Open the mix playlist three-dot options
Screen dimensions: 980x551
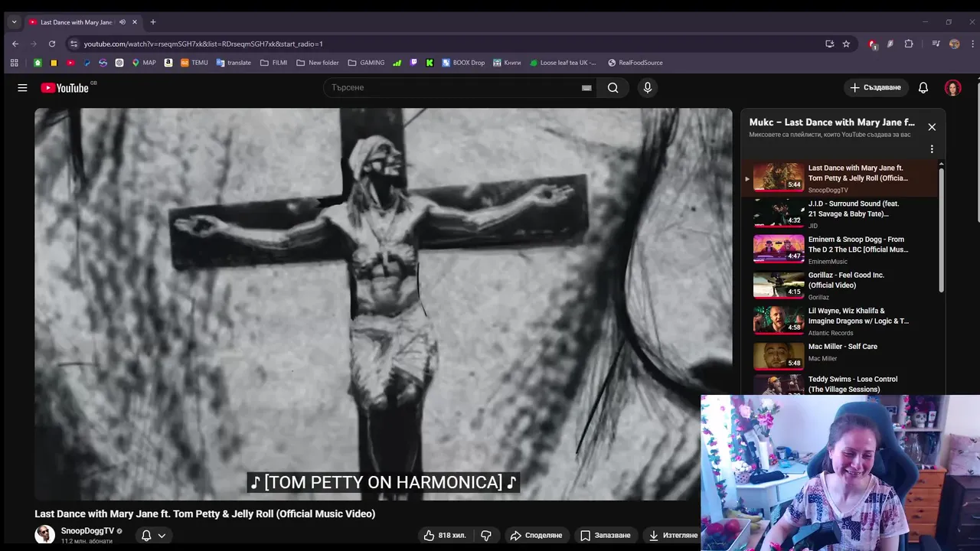tap(932, 149)
